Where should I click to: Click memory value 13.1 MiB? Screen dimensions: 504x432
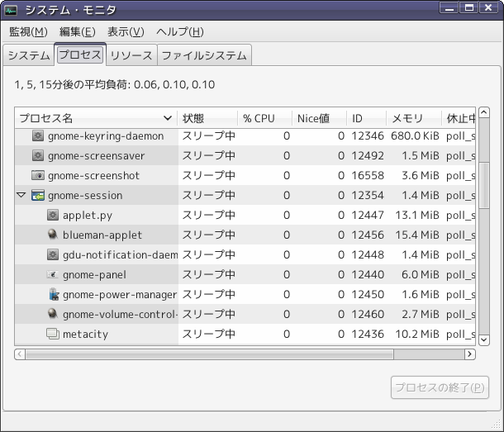[x=417, y=215]
